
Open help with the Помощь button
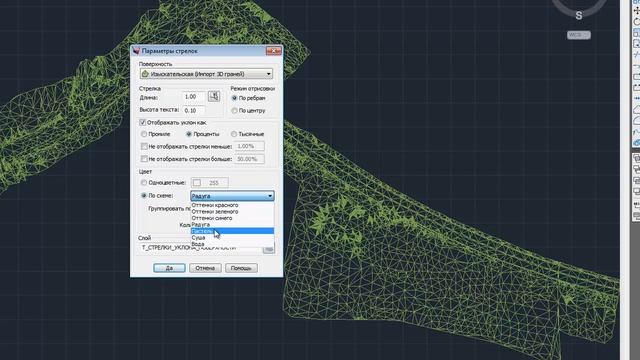pyautogui.click(x=241, y=268)
